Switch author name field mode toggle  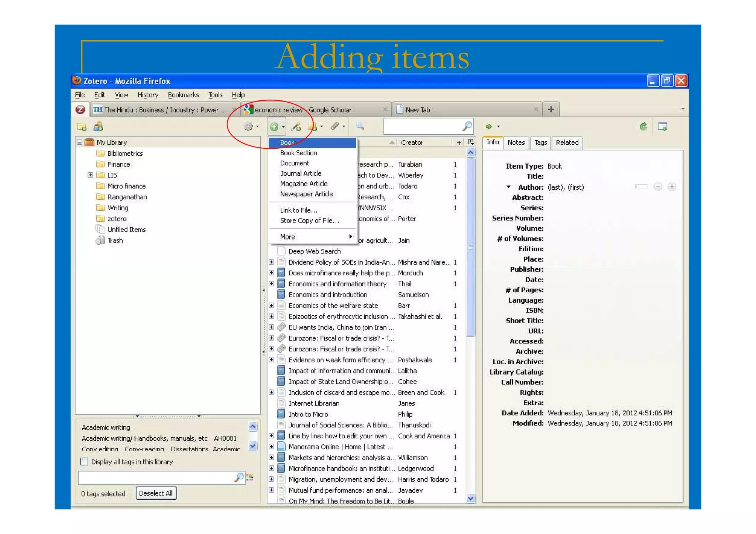641,187
